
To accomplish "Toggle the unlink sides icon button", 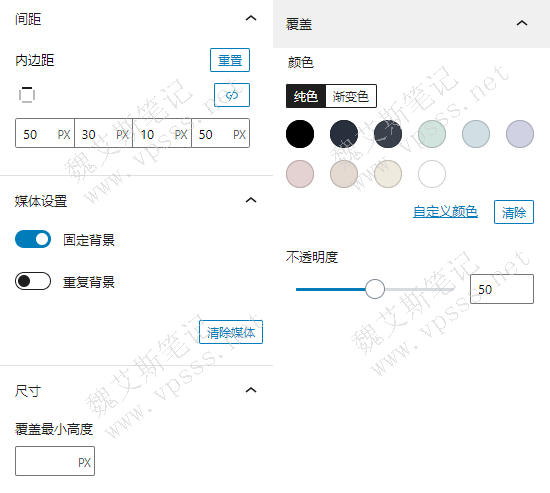I will coord(232,95).
